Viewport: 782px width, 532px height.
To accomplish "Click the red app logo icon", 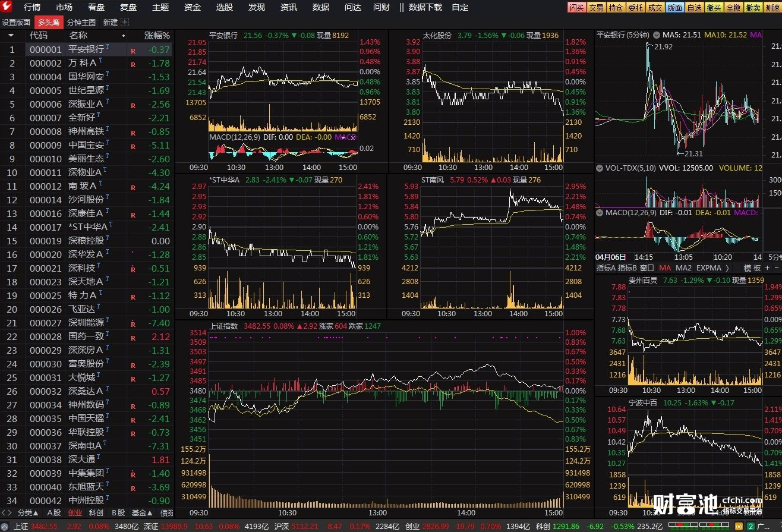I will coord(7,7).
